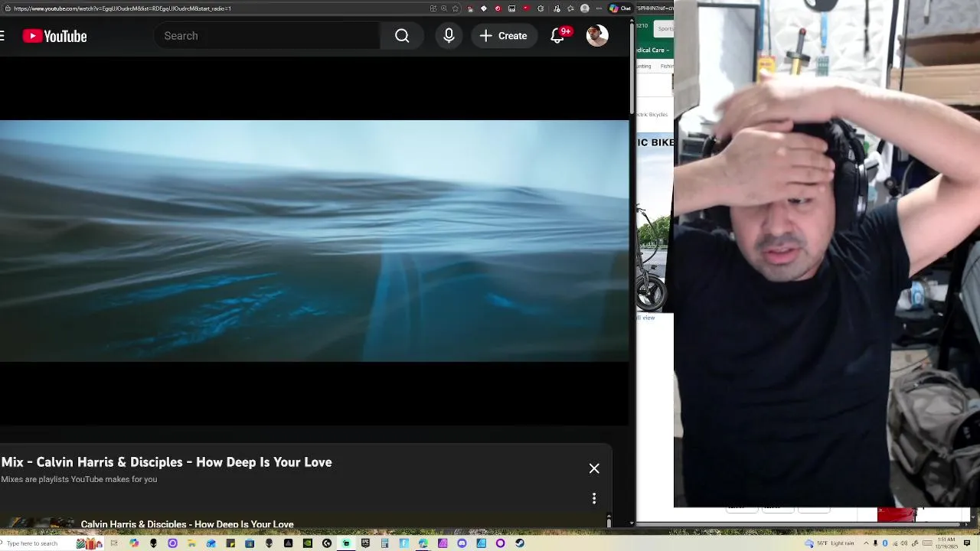Open the YouTube account avatar menu

coord(597,35)
